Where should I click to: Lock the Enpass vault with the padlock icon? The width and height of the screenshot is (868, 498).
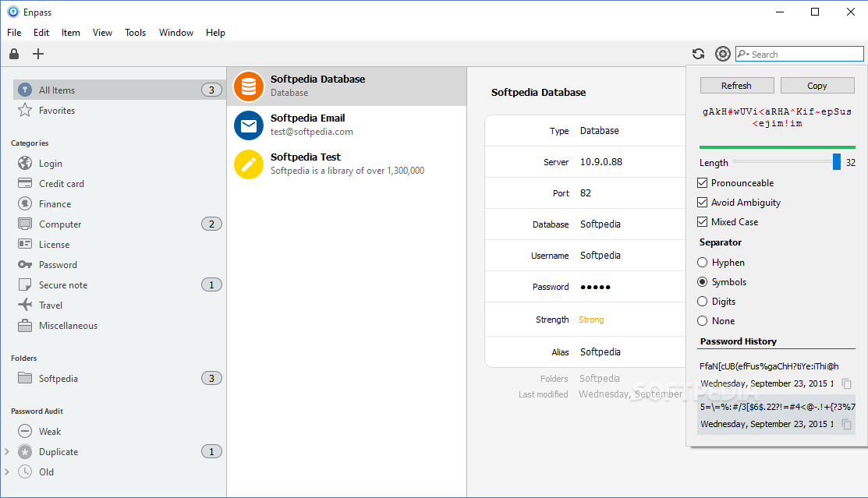point(14,54)
